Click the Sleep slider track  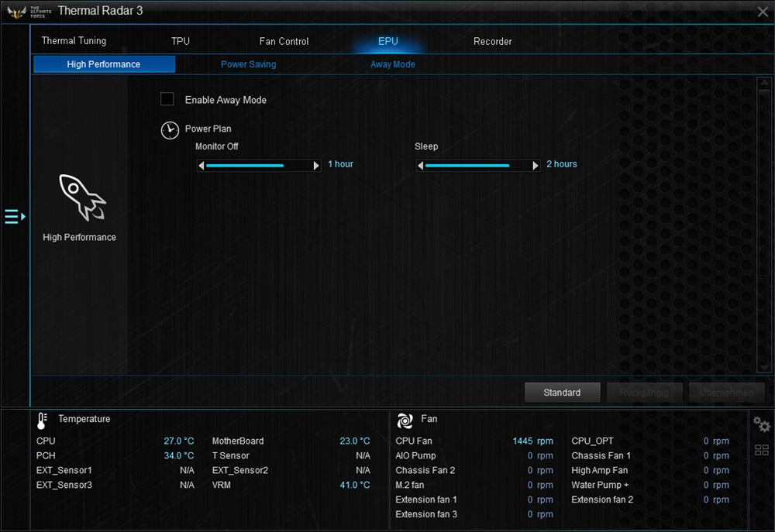pyautogui.click(x=477, y=166)
